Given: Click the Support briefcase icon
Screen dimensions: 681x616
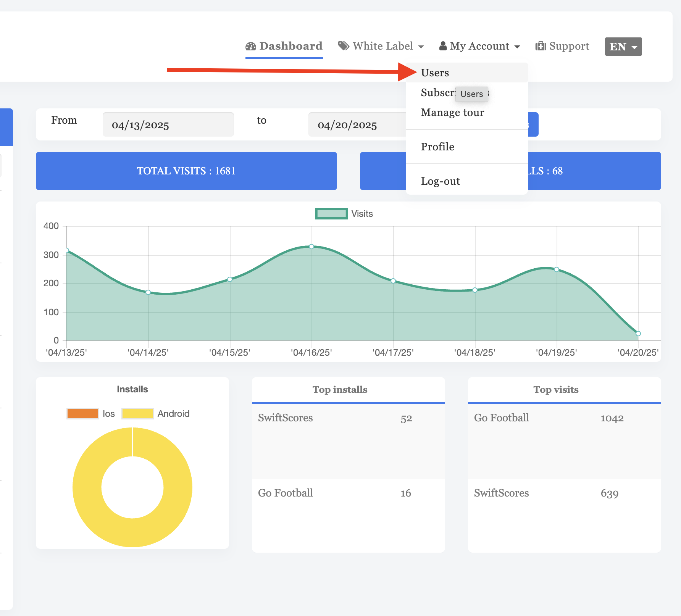Looking at the screenshot, I should [x=541, y=46].
